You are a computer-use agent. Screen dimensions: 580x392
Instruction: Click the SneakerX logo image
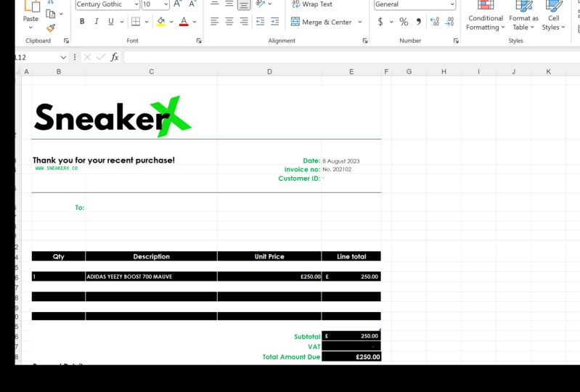113,117
